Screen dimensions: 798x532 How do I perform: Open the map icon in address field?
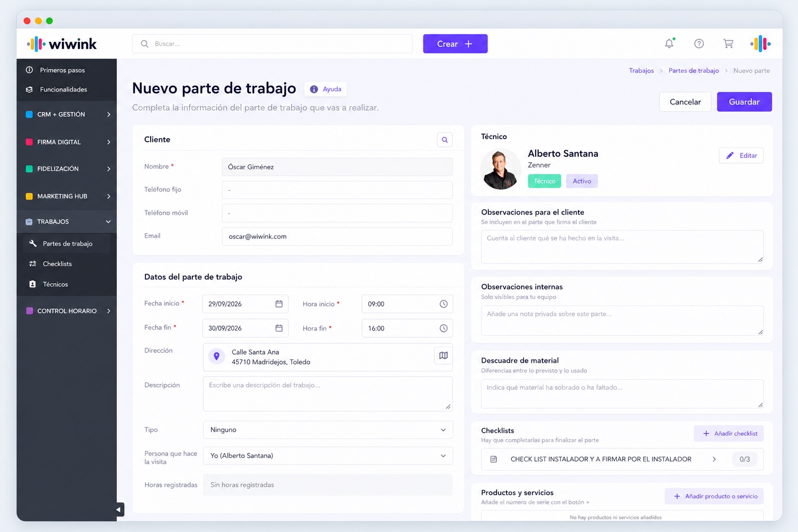coord(443,355)
